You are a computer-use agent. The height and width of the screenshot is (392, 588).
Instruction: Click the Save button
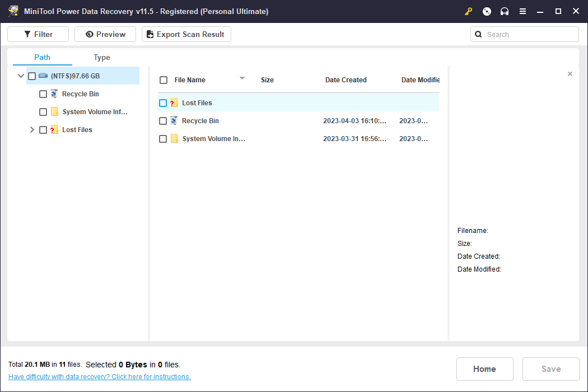click(x=551, y=369)
